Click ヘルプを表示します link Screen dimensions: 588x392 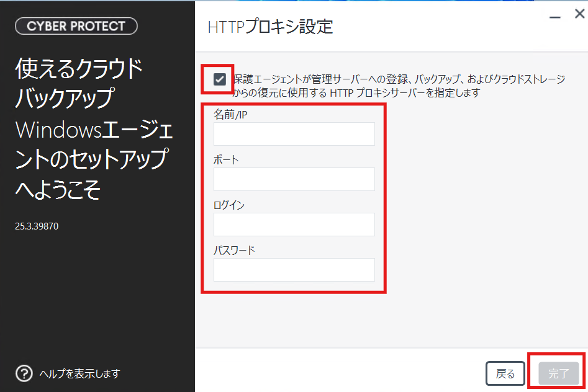tap(79, 373)
